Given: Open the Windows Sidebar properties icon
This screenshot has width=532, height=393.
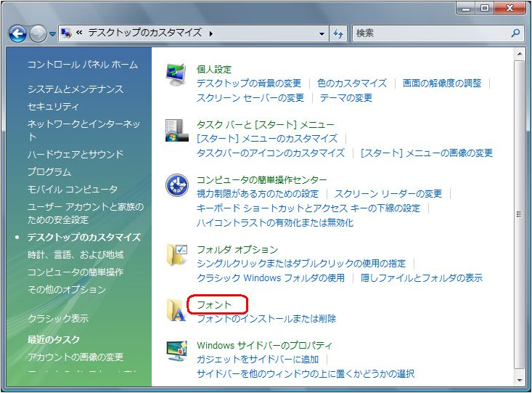Looking at the screenshot, I should pos(177,351).
